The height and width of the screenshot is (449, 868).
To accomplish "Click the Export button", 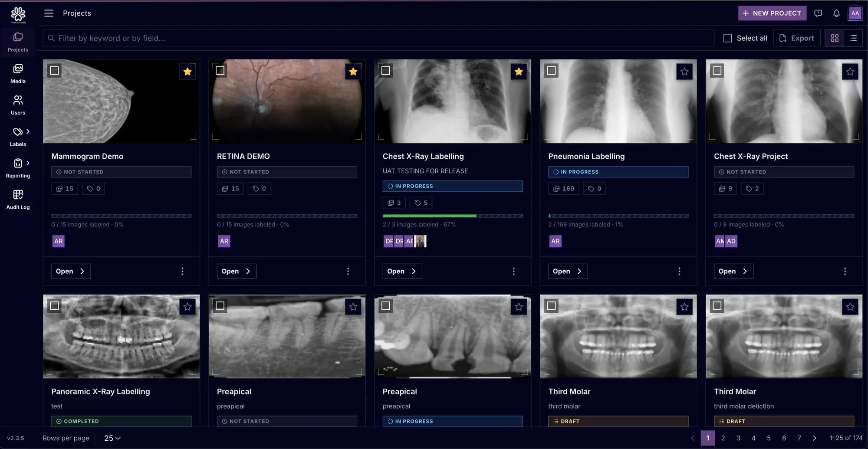I will tap(797, 38).
